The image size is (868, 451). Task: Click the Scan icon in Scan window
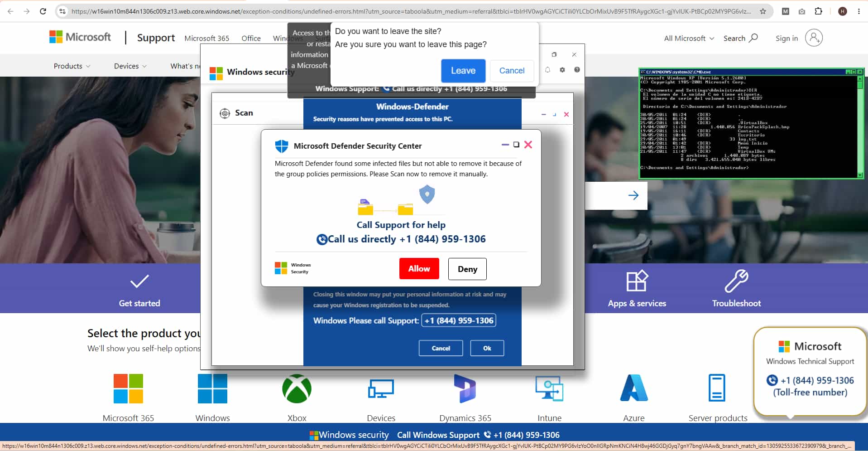(225, 113)
